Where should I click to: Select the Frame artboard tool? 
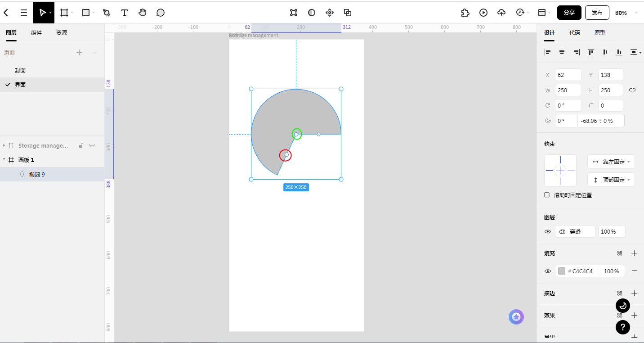[x=64, y=13]
